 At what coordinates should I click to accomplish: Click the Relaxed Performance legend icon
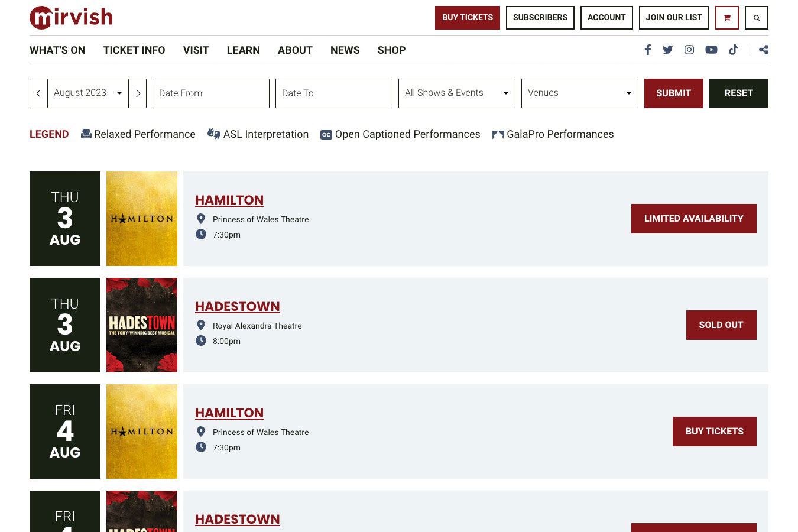point(86,134)
